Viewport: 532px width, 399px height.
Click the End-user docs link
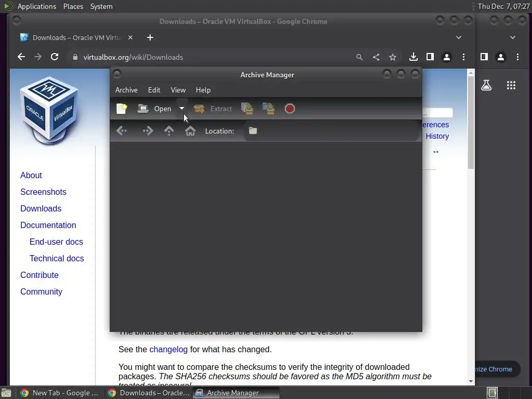click(x=56, y=242)
